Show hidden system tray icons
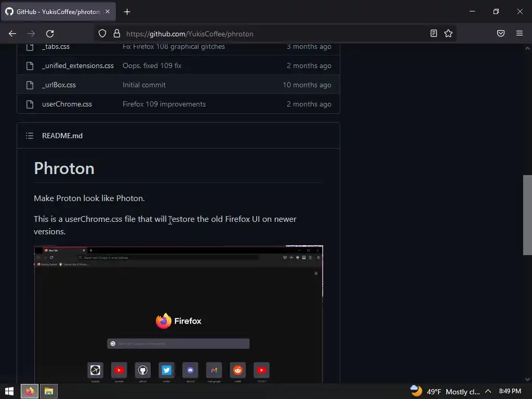 (x=488, y=391)
